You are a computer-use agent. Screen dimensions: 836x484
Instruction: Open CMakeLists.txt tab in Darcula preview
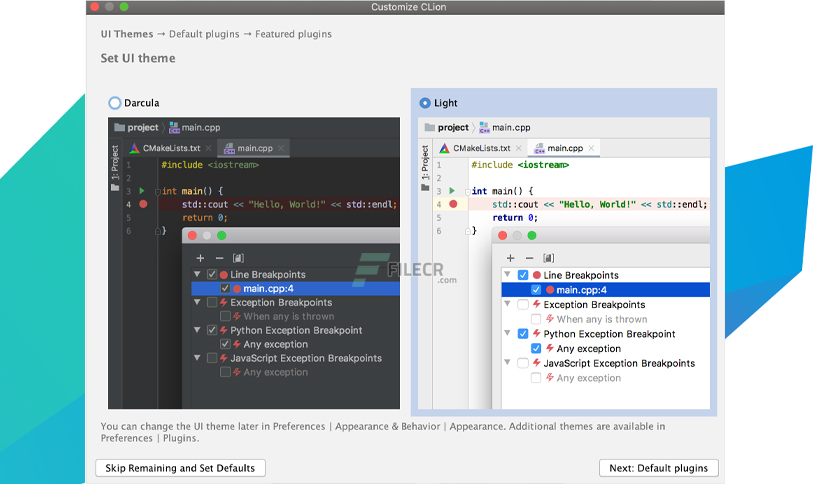point(171,148)
